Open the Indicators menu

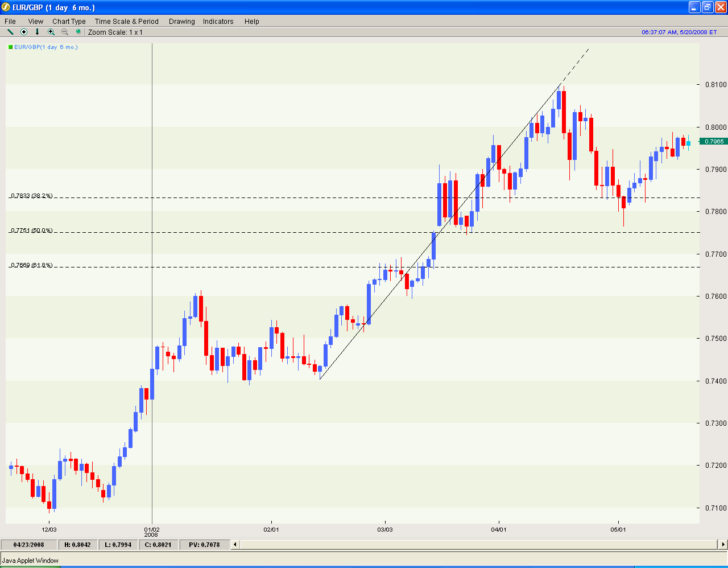point(218,22)
